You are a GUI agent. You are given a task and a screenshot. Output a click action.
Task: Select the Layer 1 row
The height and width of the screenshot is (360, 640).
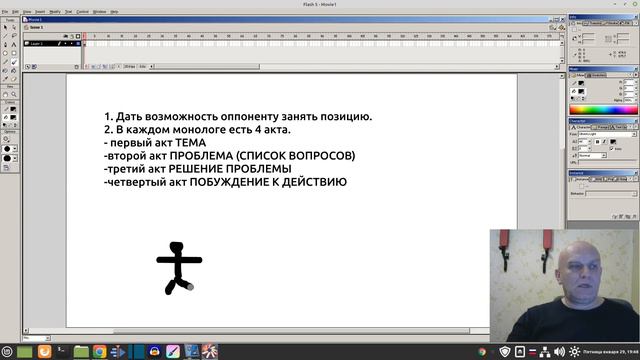(52, 43)
